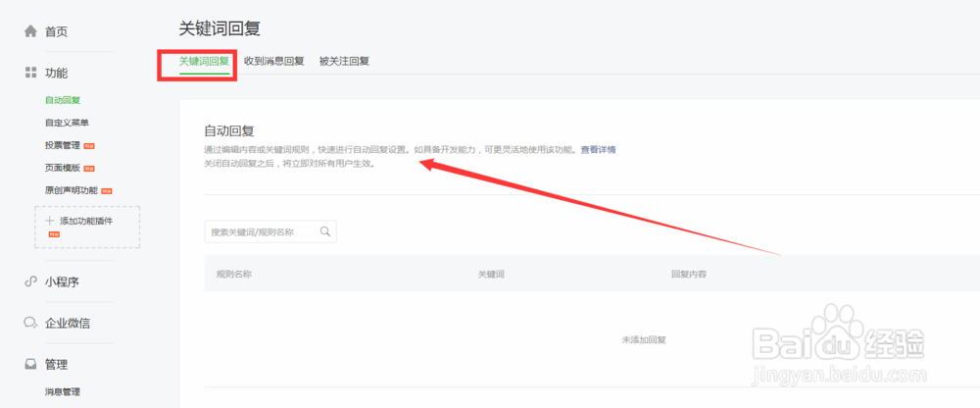This screenshot has height=408, width=980.
Task: Switch to the 收到消息回复 tab
Action: 273,62
